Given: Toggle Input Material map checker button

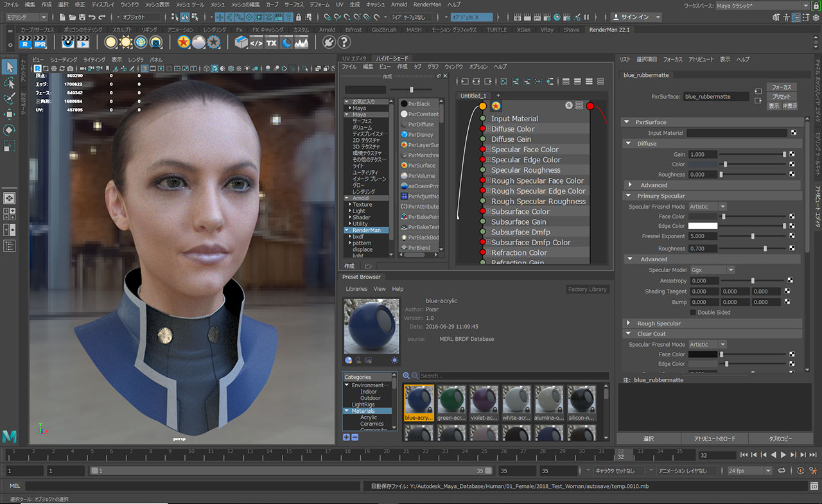Looking at the screenshot, I should [794, 133].
